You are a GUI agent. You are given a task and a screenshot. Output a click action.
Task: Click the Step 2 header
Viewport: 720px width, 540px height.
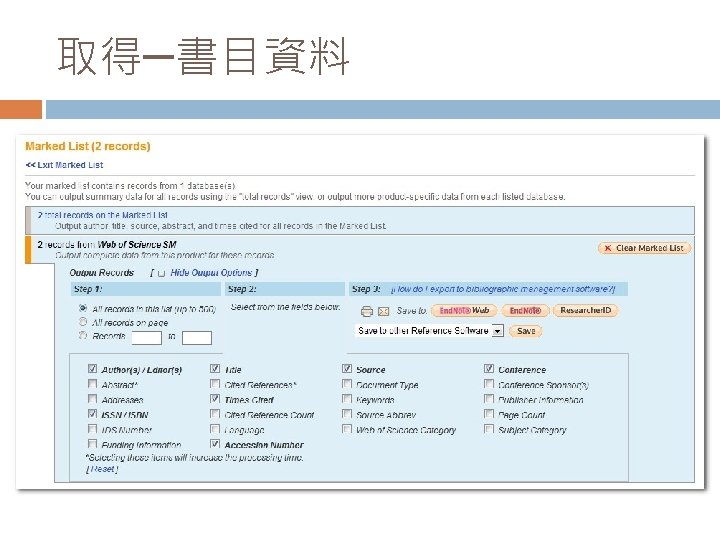coord(285,289)
